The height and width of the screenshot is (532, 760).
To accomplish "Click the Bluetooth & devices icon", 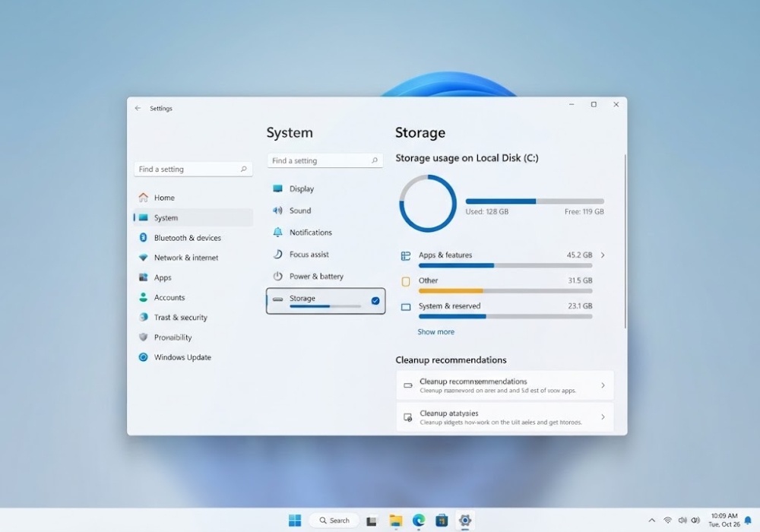I will [x=143, y=237].
